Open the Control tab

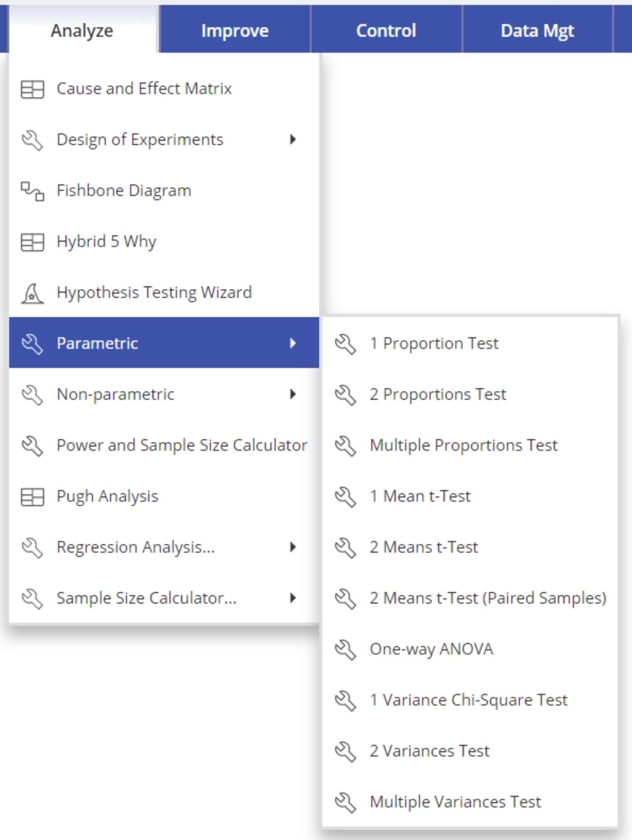pos(386,30)
